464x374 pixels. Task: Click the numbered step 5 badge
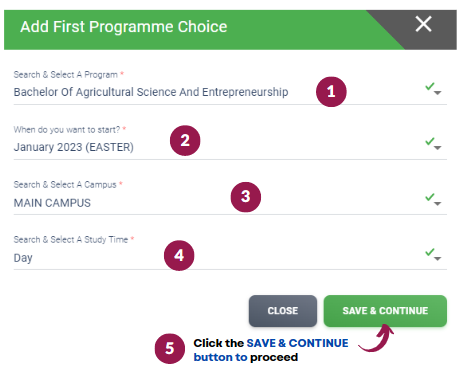170,349
